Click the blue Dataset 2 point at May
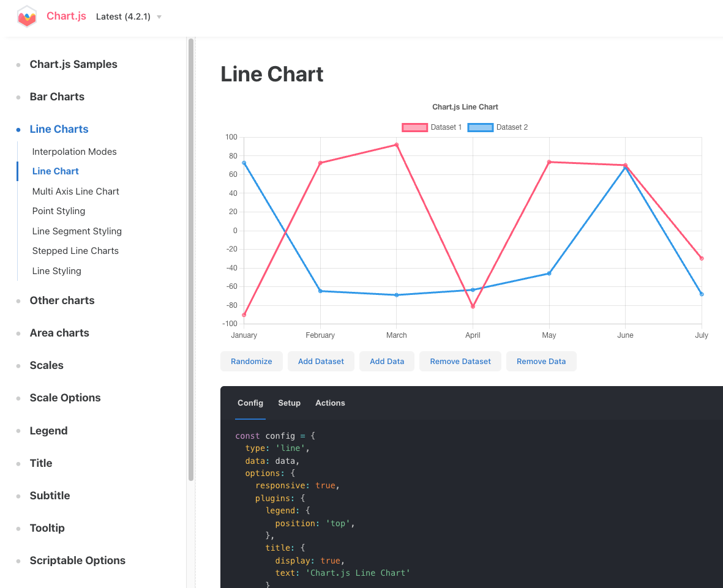Image resolution: width=723 pixels, height=588 pixels. [549, 274]
